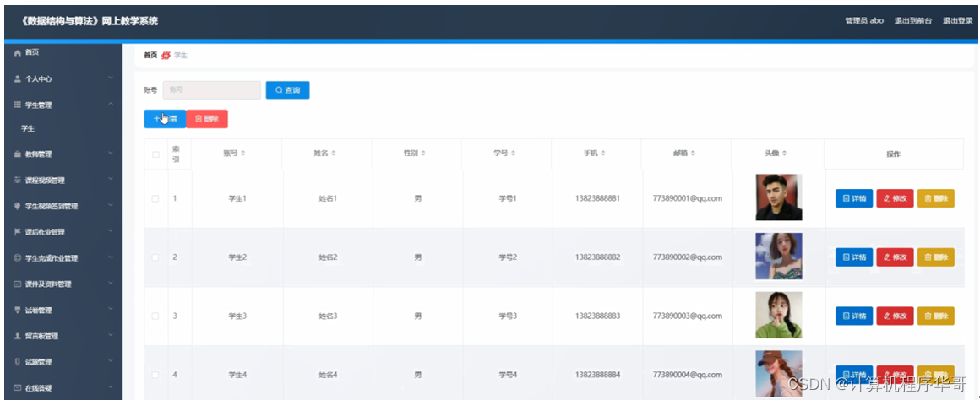Click the person icon next to 个人中心

pos(18,79)
